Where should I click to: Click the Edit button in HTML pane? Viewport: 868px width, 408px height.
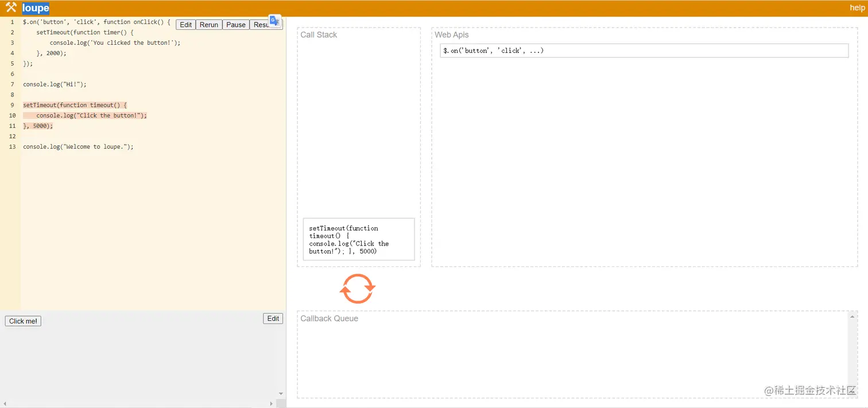click(x=273, y=318)
